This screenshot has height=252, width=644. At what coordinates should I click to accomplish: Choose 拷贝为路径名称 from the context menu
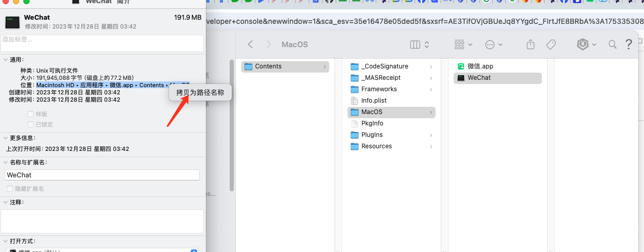click(200, 92)
